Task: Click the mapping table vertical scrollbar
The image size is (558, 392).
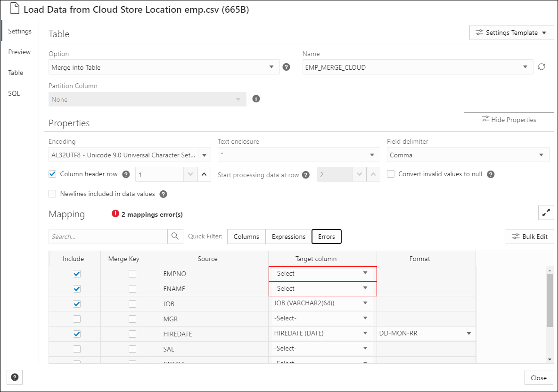Action: (550, 300)
